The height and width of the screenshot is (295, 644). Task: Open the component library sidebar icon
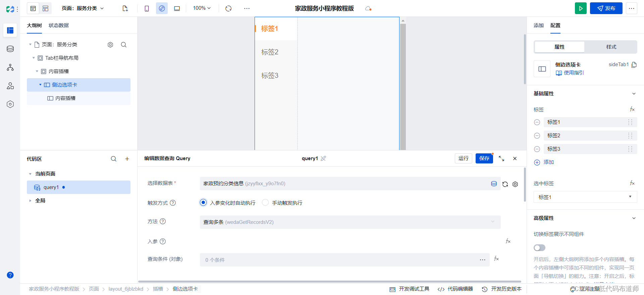point(10,86)
